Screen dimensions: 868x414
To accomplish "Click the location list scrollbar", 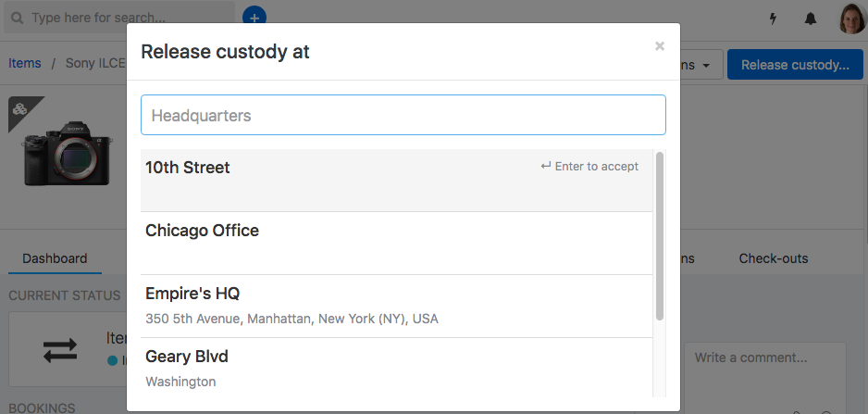I will [x=659, y=235].
